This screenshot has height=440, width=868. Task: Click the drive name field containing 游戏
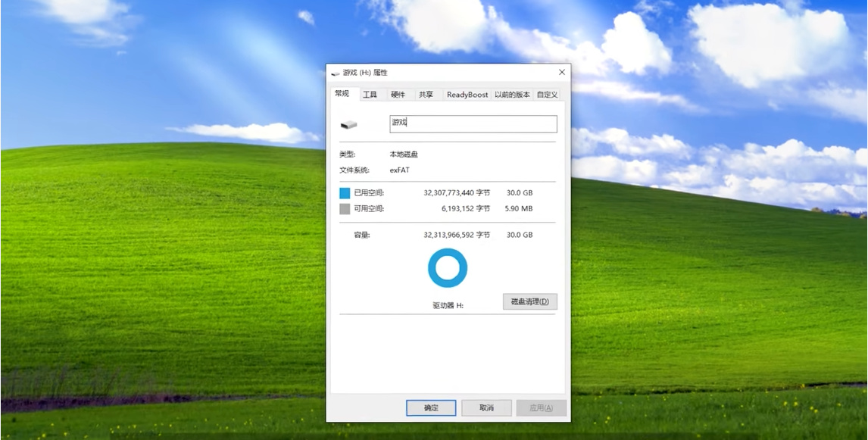pyautogui.click(x=473, y=123)
